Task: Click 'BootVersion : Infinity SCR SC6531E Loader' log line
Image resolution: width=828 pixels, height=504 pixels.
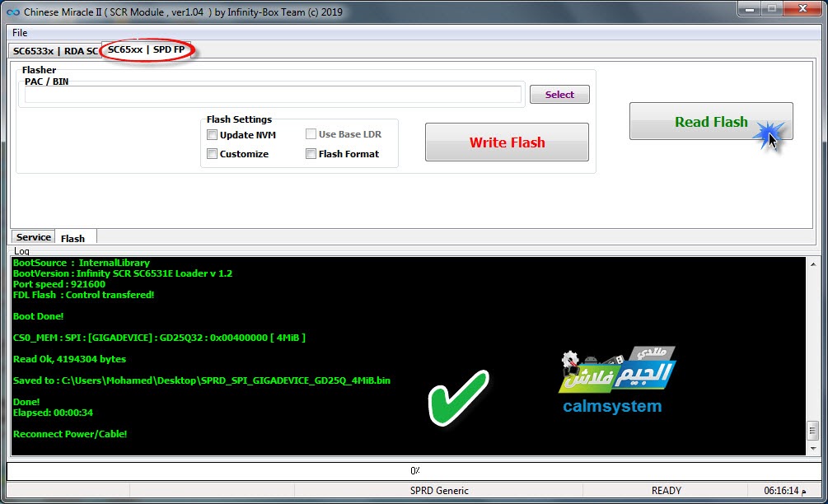Action: [x=123, y=273]
